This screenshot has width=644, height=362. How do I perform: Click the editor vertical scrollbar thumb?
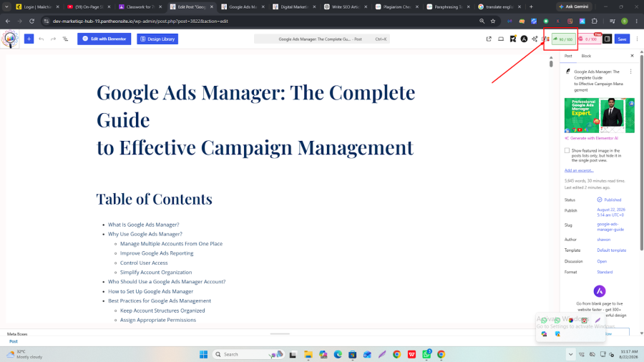pos(551,64)
